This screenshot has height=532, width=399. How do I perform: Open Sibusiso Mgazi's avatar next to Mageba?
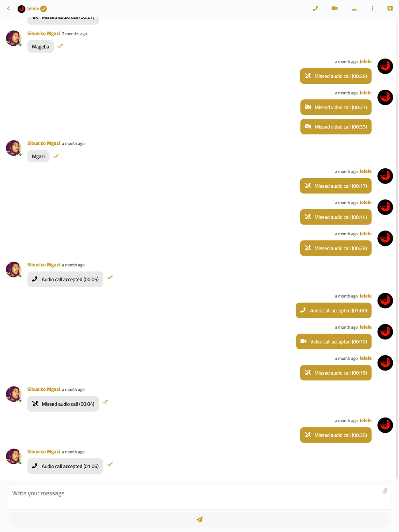[x=14, y=38]
